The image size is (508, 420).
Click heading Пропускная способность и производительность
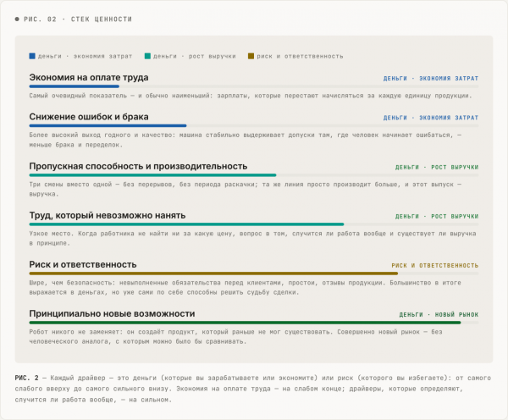tap(138, 166)
